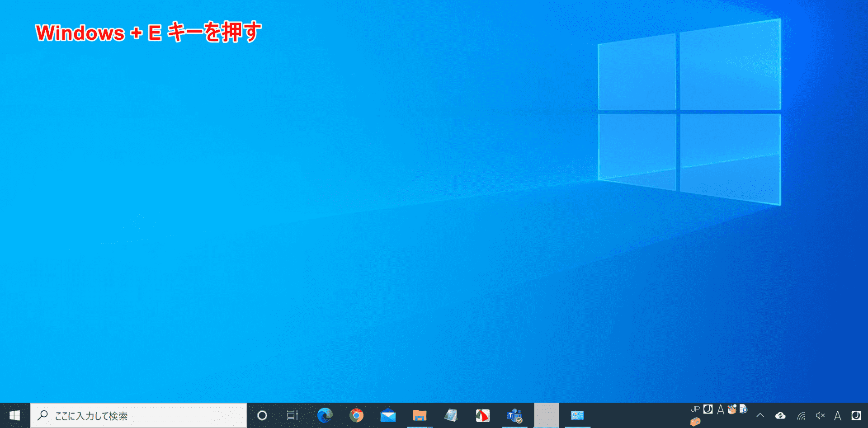Open the Mail app from taskbar
The width and height of the screenshot is (868, 428).
[x=388, y=415]
